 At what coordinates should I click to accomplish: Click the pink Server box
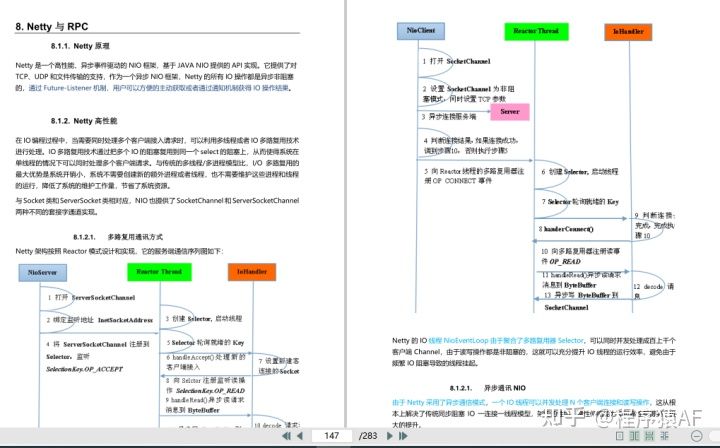(510, 112)
